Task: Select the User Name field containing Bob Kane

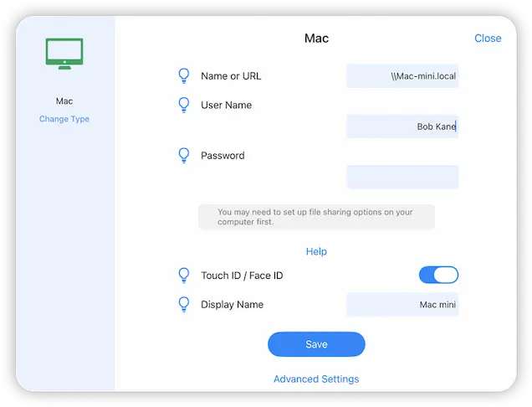Action: click(402, 126)
